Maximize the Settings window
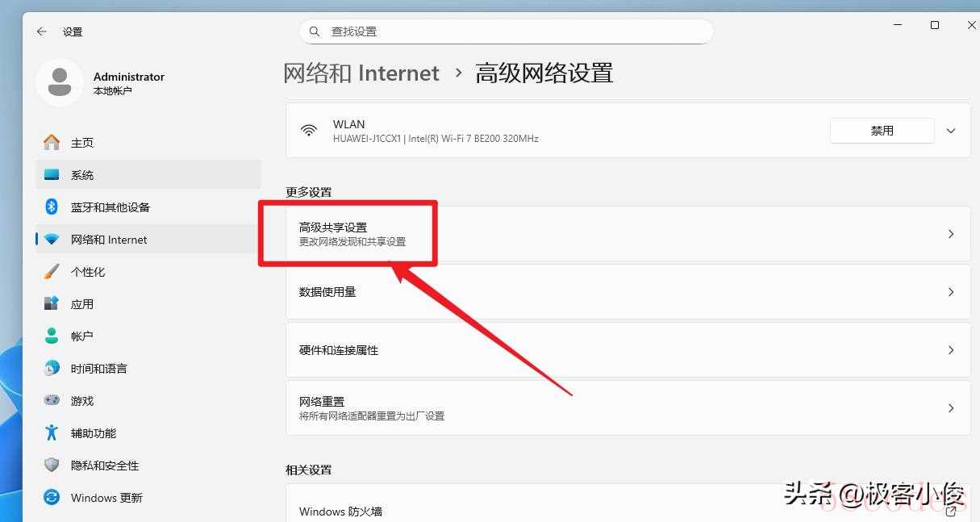 (935, 25)
